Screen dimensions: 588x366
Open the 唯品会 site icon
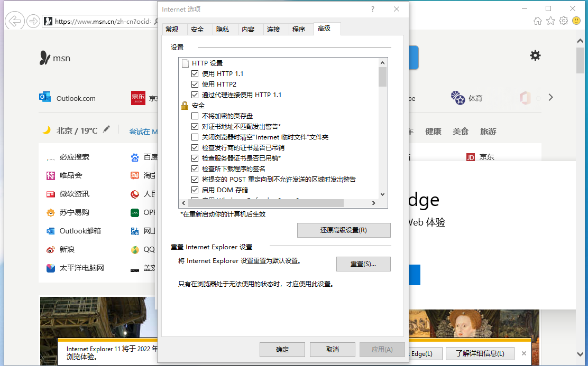point(51,175)
